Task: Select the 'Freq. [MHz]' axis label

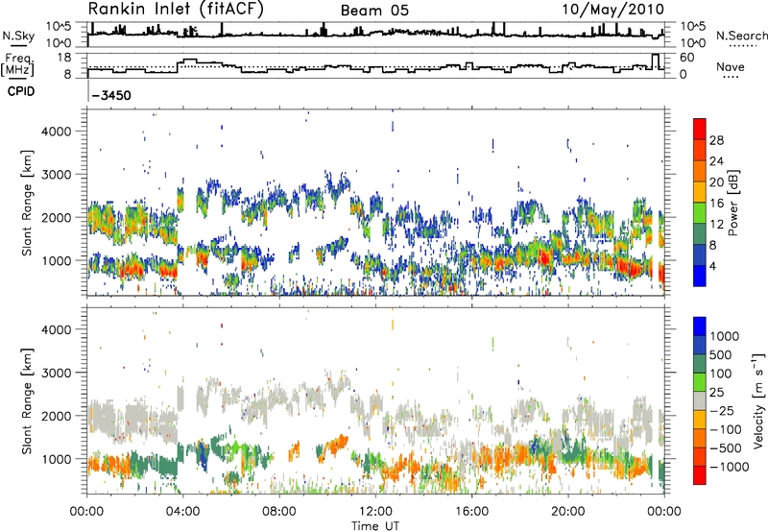Action: [17, 64]
